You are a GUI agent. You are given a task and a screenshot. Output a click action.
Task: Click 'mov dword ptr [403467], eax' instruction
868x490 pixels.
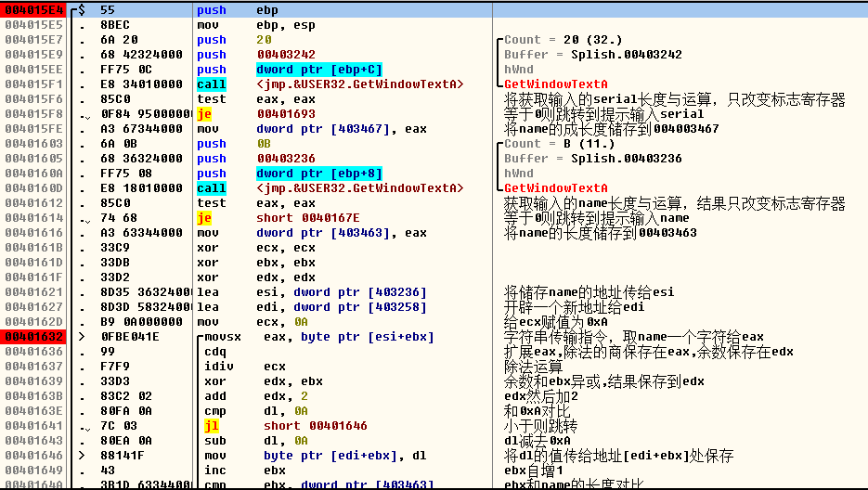pyautogui.click(x=312, y=129)
